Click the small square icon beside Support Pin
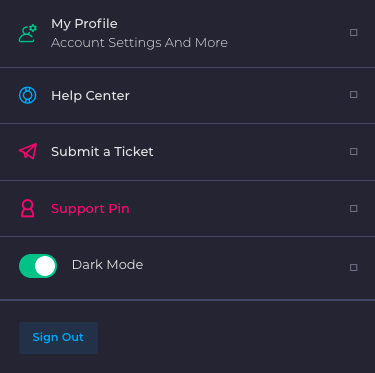Viewport: 375px width, 373px height. pos(354,209)
